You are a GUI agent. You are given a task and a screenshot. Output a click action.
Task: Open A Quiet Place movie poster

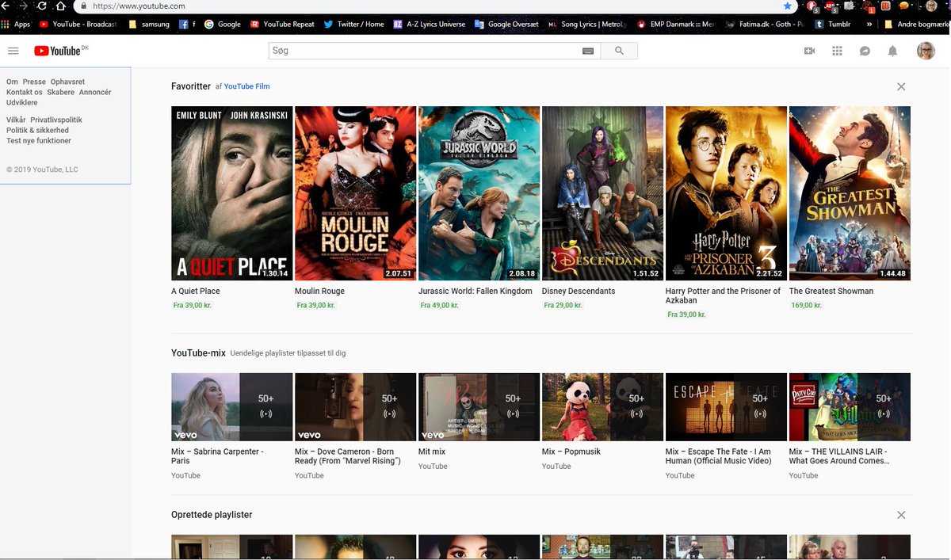tap(231, 193)
